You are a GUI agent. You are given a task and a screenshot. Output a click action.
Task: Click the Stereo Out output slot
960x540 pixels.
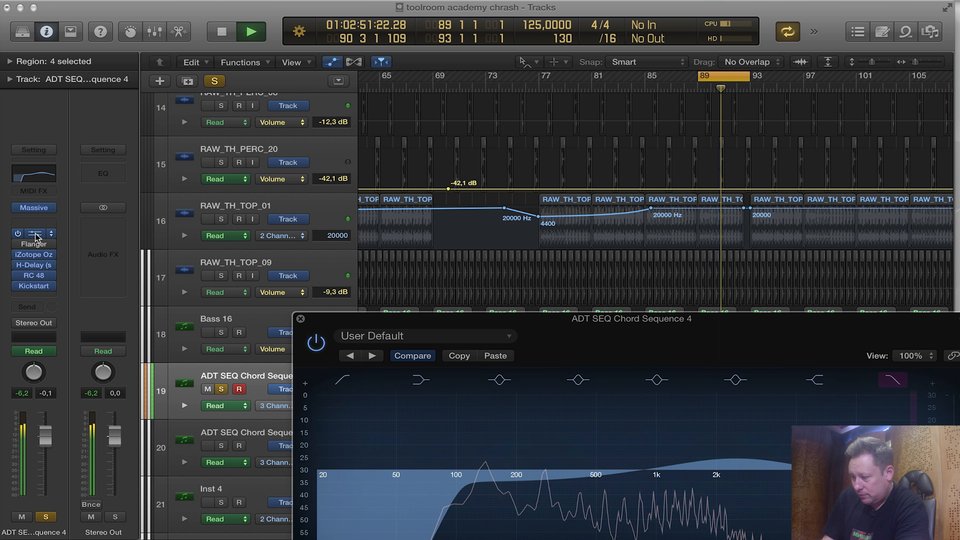(x=34, y=323)
